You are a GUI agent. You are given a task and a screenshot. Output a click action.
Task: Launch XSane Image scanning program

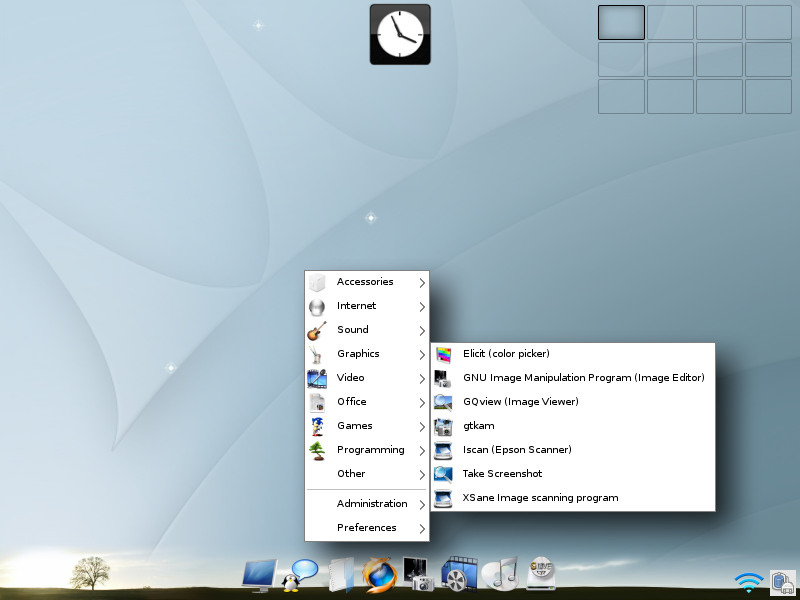pos(572,498)
